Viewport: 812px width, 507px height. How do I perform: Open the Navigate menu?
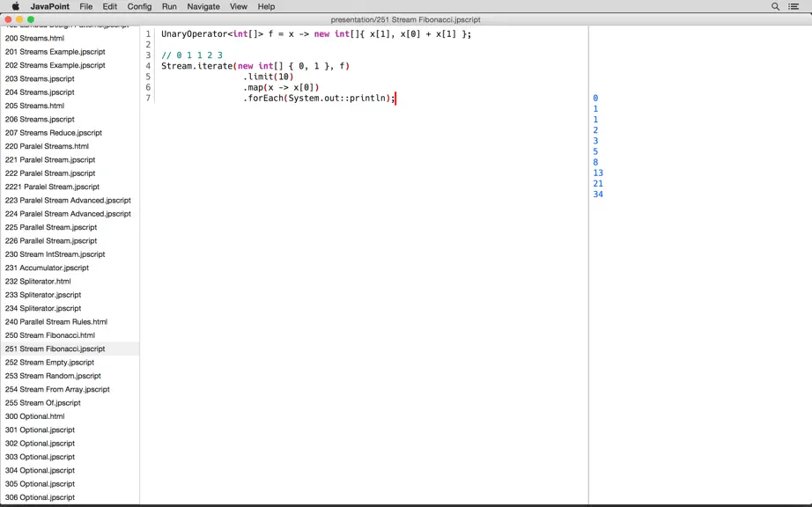(x=203, y=6)
